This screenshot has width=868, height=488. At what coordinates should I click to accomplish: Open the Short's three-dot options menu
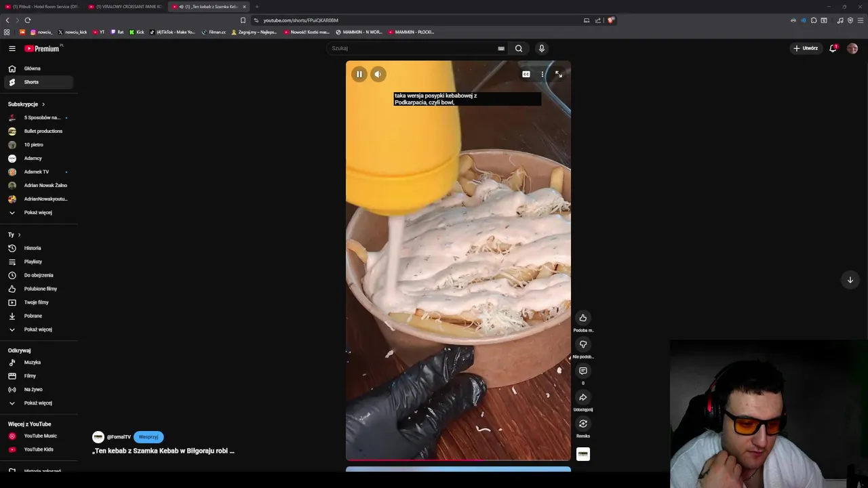(x=542, y=74)
